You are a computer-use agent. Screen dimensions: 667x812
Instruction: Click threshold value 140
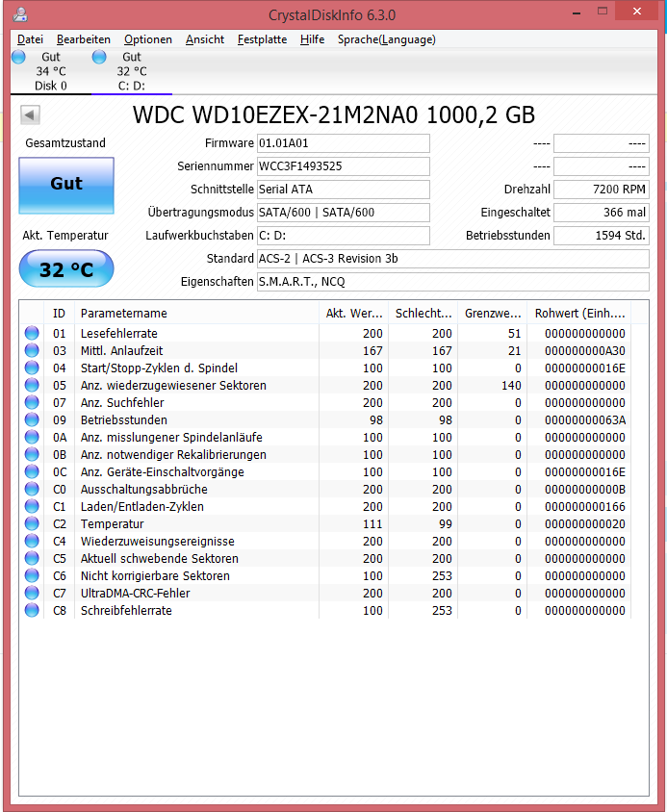(x=511, y=385)
